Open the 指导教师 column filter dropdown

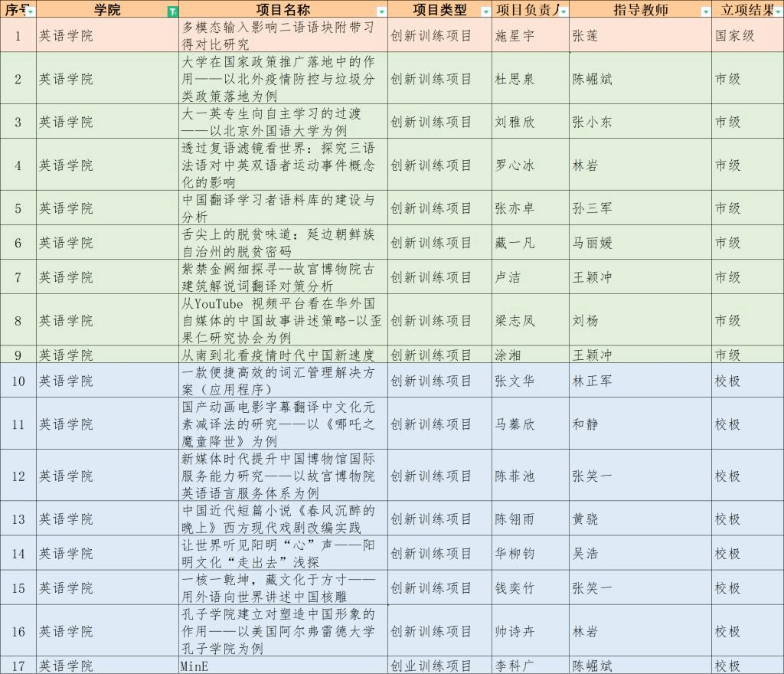point(705,11)
